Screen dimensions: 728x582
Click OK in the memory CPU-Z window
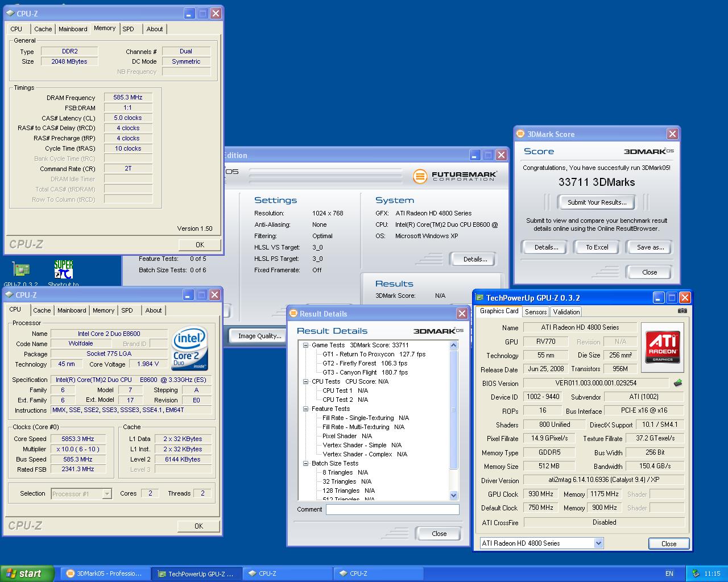pyautogui.click(x=200, y=245)
